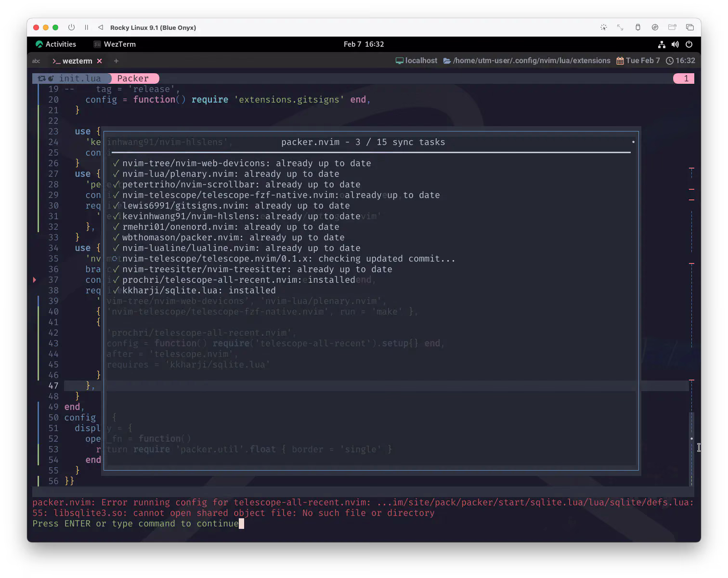Select telescope-fzf-native.nvim row
Screen dimensions: 728x578
point(276,195)
